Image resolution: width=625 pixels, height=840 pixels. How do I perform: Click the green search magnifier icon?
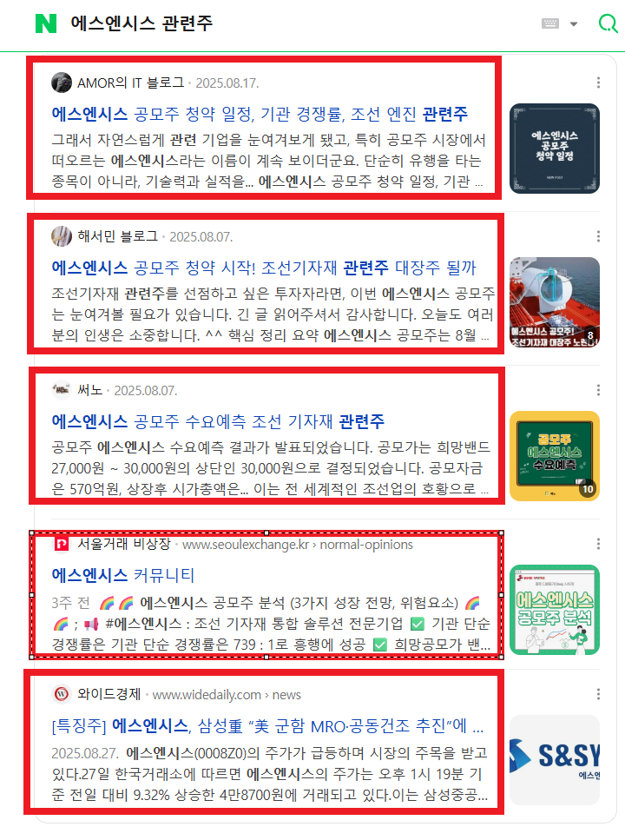pos(608,23)
